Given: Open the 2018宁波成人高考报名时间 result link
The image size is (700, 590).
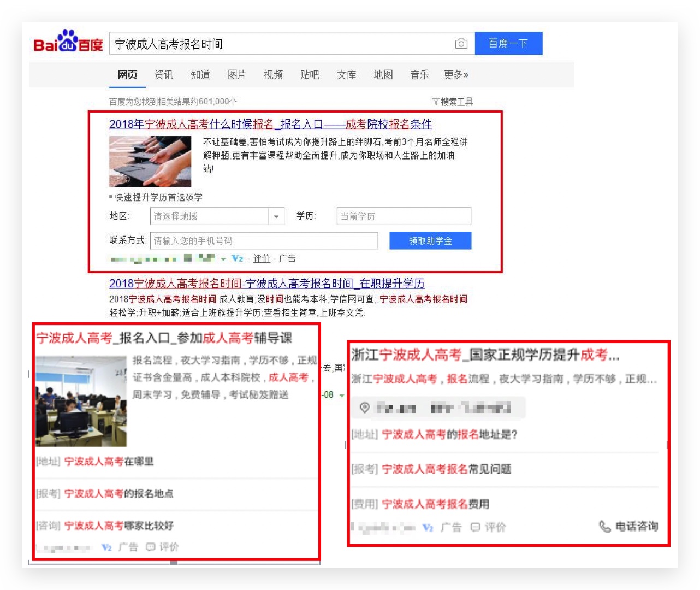Looking at the screenshot, I should pos(266,284).
